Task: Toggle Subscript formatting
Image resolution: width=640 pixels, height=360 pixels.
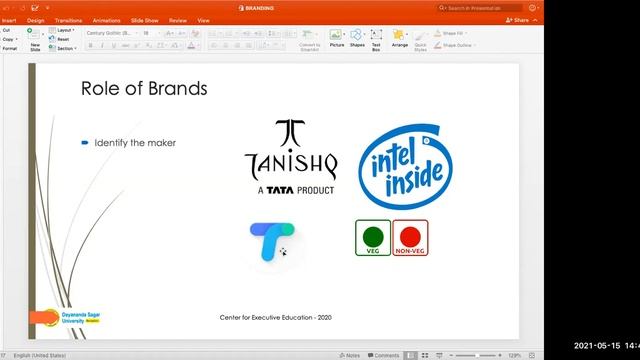Action: pos(149,45)
